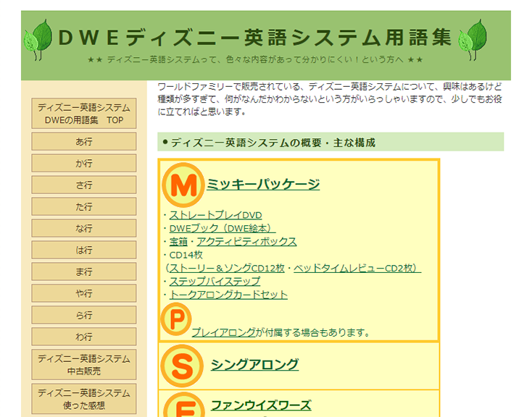Open the ミッキーパッケージ heading link

(263, 184)
